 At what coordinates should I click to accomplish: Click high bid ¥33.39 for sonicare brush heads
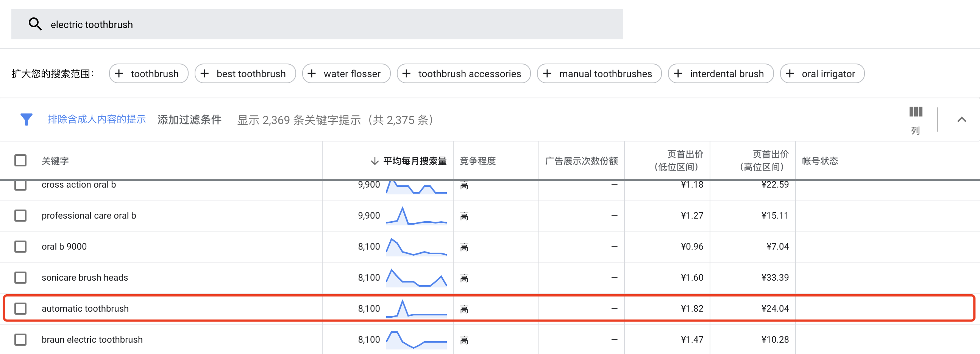775,278
